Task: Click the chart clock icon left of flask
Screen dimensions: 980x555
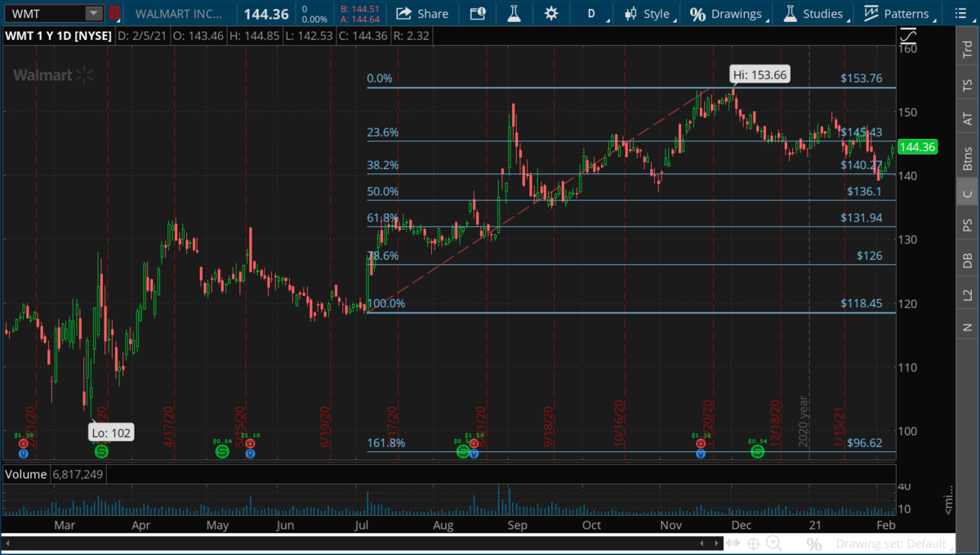Action: click(x=478, y=13)
